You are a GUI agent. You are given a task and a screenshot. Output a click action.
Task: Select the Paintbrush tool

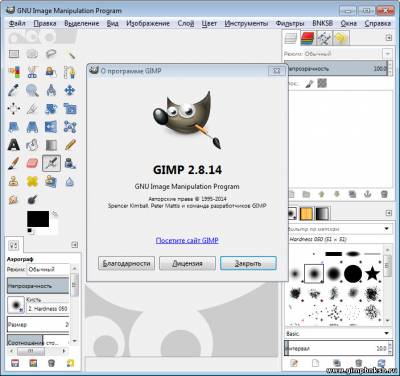click(14, 163)
